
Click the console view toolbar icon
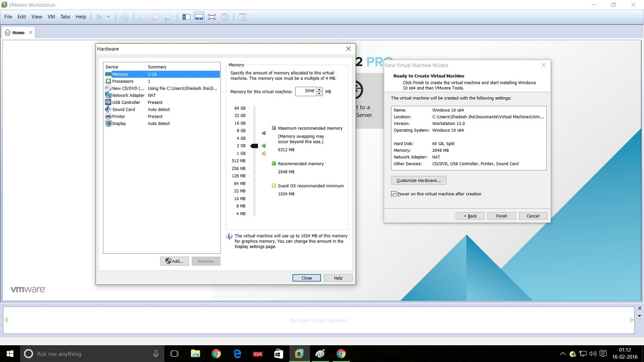[242, 17]
